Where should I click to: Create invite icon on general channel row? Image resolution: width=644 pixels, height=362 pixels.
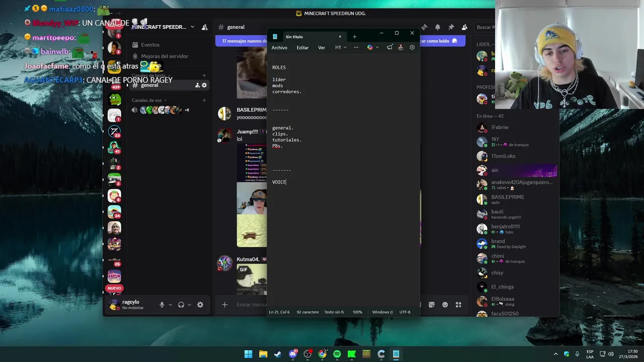coord(197,85)
